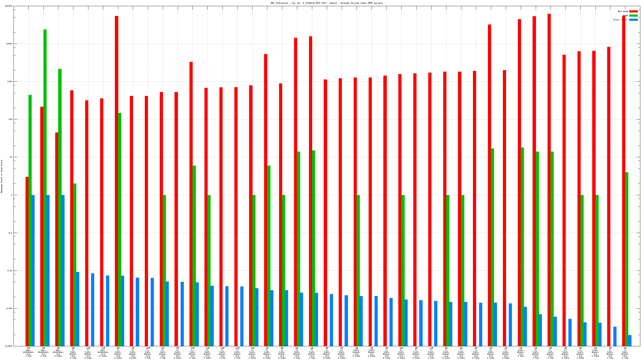Click the 100000 y-axis tick label

(x=9, y=6)
